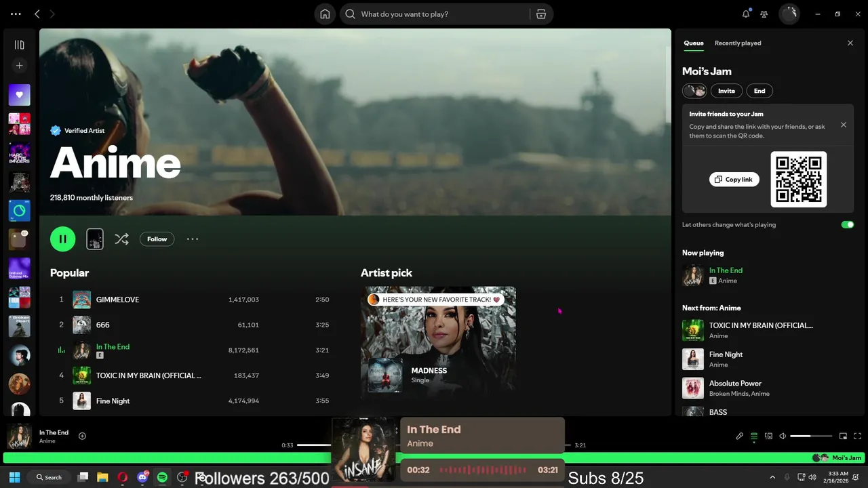The image size is (868, 488).
Task: Open Connect to a device
Action: (768, 436)
